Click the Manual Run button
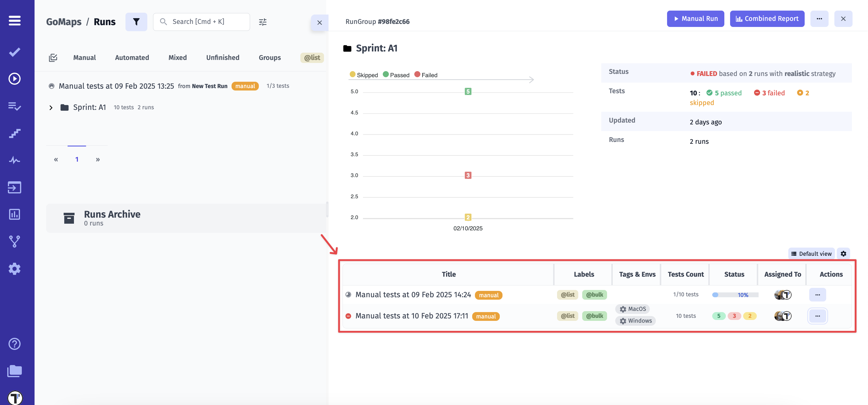This screenshot has width=868, height=405. click(695, 18)
